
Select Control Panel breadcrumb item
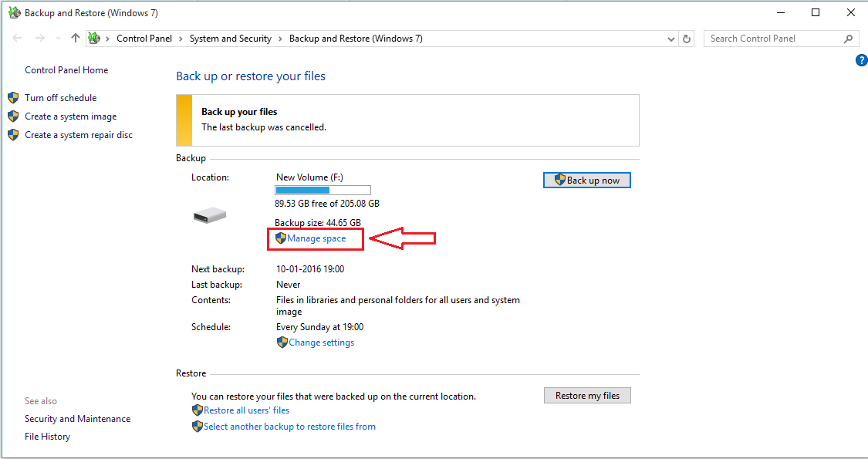[x=144, y=39]
